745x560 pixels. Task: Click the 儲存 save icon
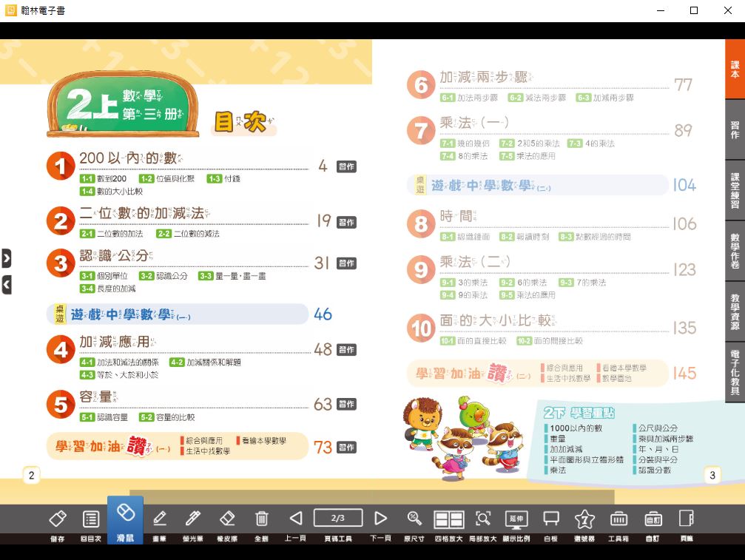click(x=58, y=519)
